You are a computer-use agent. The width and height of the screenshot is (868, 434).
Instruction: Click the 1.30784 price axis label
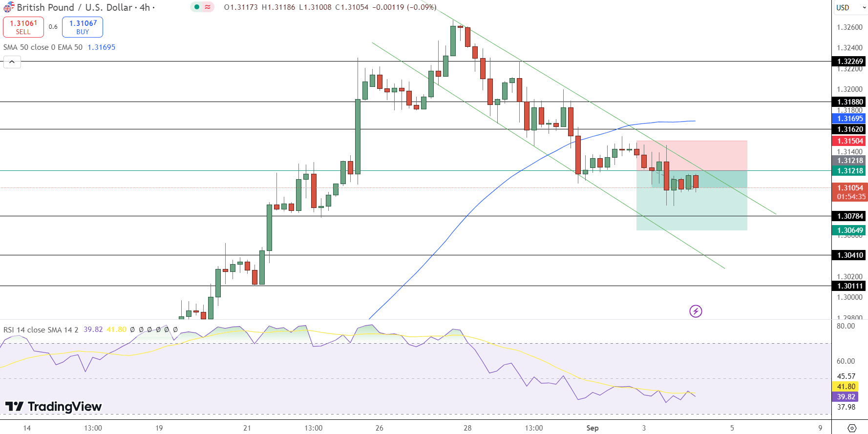pos(850,216)
